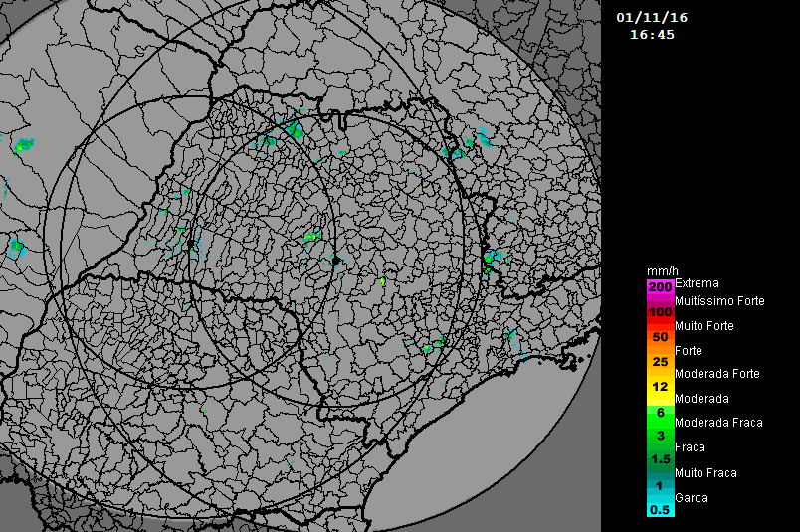The height and width of the screenshot is (532, 800).
Task: Click the Moderada Forte legend label
Action: [716, 374]
